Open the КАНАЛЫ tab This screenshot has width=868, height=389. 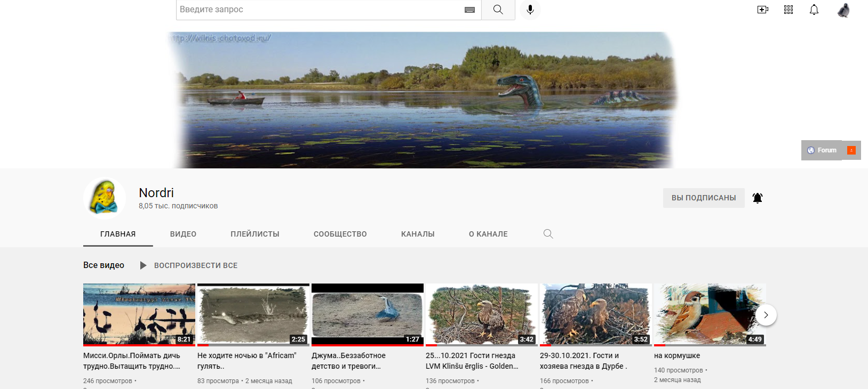pos(418,234)
